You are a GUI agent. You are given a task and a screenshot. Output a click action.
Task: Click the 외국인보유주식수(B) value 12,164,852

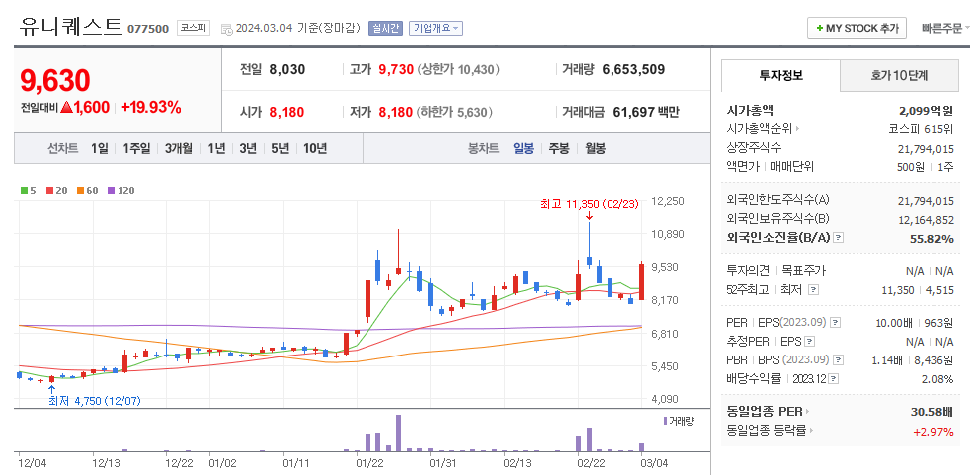tap(925, 219)
